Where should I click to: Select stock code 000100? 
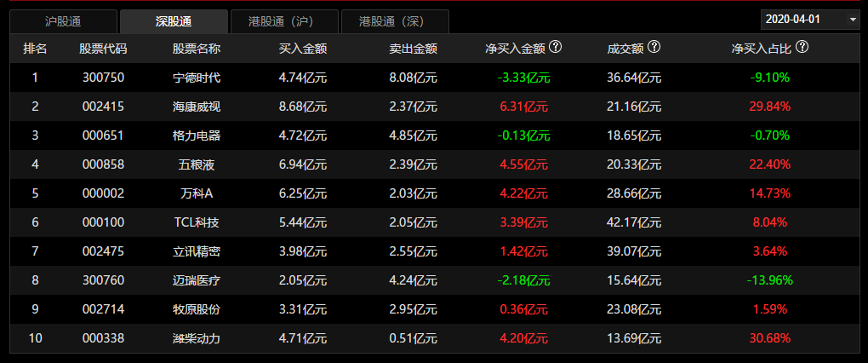click(x=103, y=222)
